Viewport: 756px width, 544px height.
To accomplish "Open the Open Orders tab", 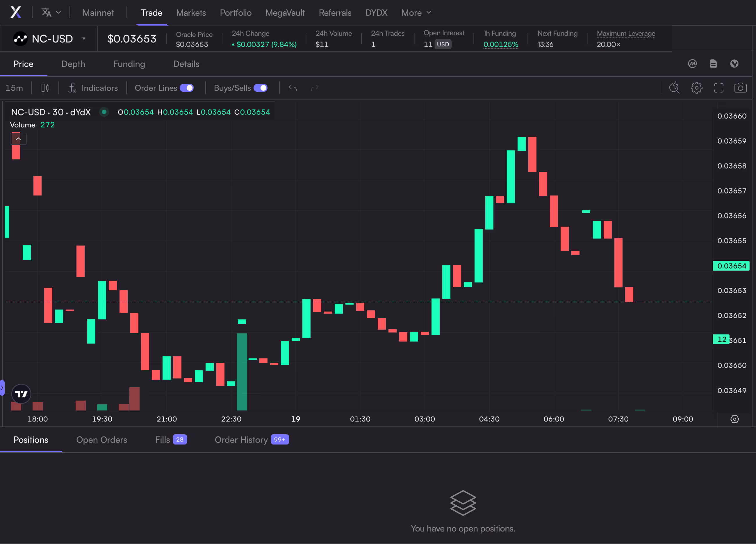I will [102, 440].
